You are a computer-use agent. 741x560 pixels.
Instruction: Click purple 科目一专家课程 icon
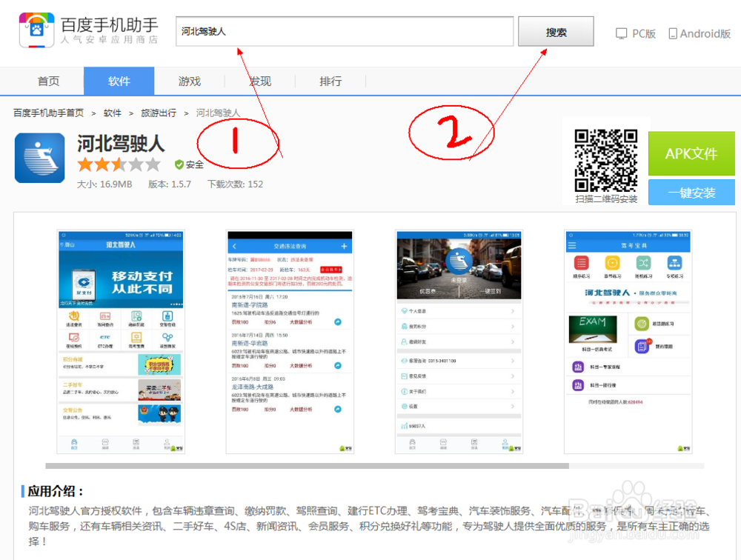[578, 367]
